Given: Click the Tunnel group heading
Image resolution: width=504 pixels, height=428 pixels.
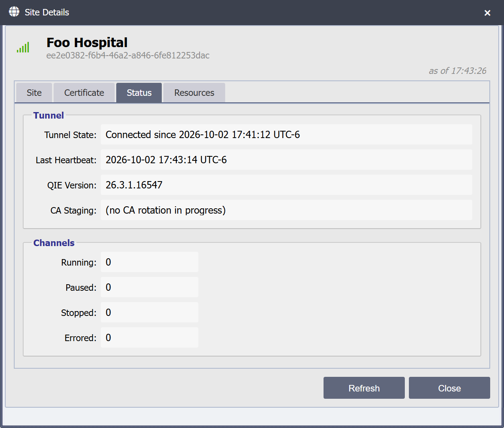Looking at the screenshot, I should (49, 115).
